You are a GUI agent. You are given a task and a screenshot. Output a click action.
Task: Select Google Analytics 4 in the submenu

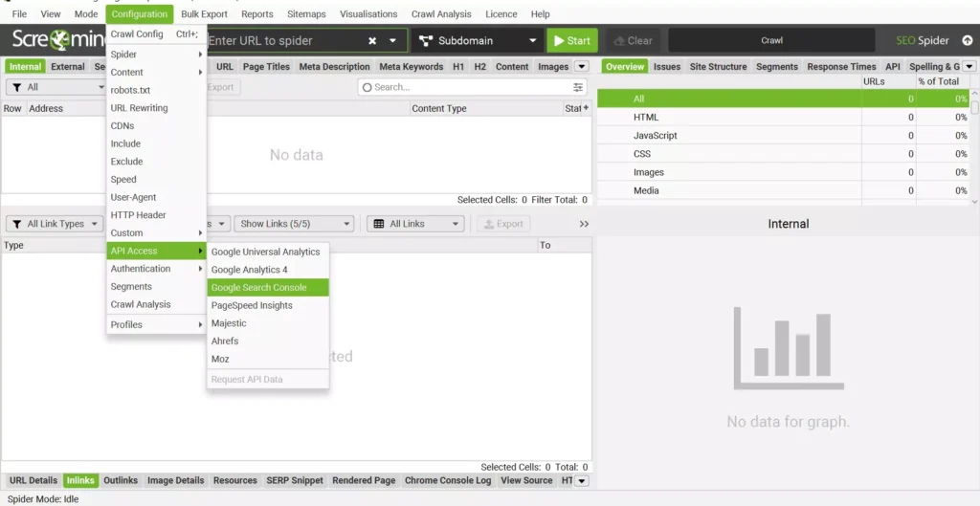click(x=268, y=270)
